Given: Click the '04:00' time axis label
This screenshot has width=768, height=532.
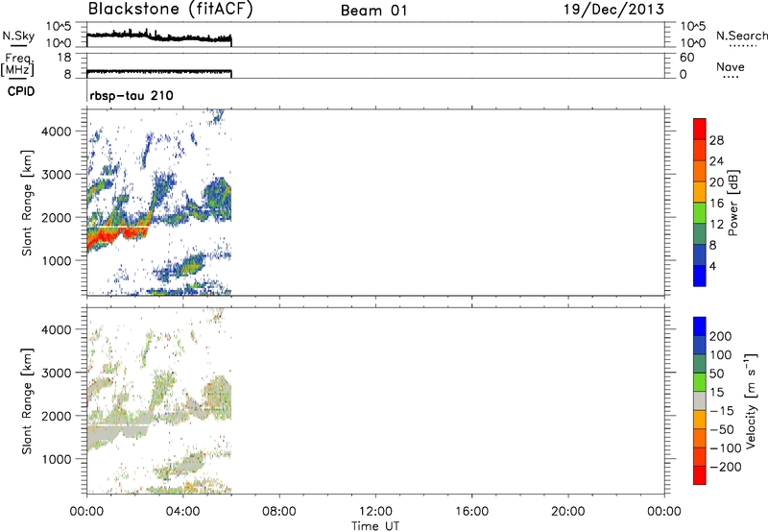Looking at the screenshot, I should 183,512.
